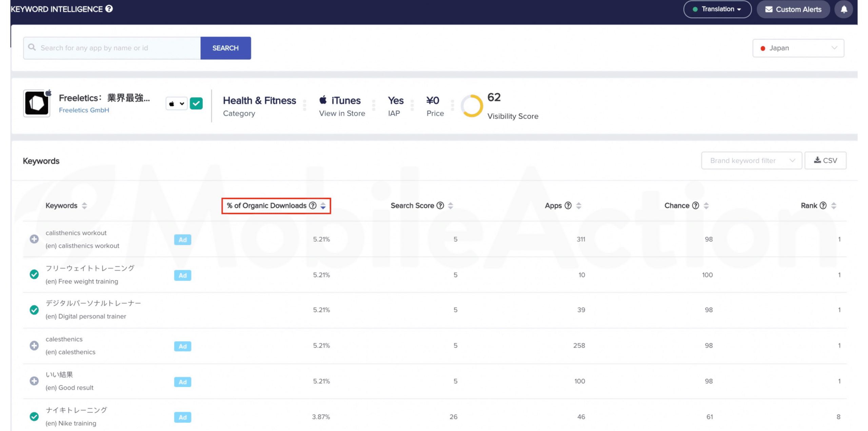The height and width of the screenshot is (431, 868).
Task: Open the Translation dropdown
Action: point(717,9)
